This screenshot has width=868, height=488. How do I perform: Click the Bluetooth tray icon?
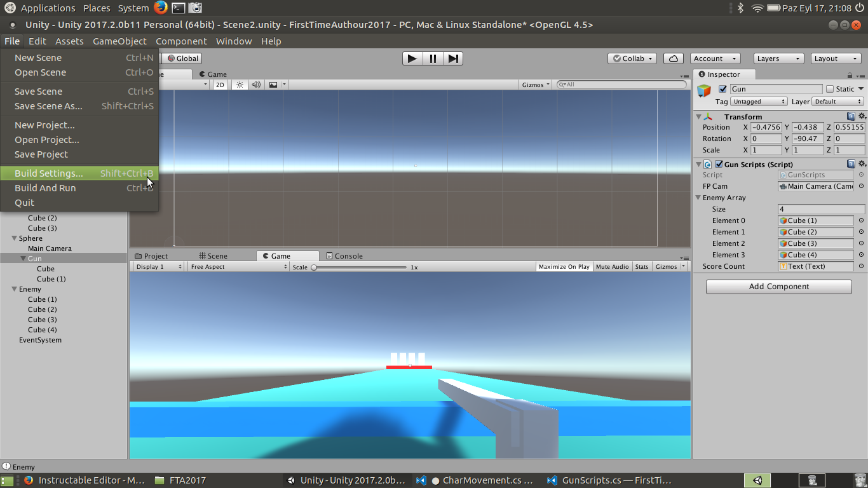click(x=740, y=8)
